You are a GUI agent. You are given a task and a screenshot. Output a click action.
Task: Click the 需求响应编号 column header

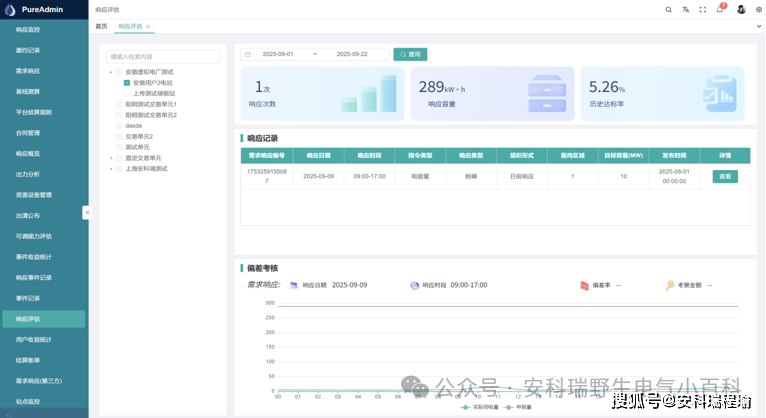click(x=267, y=156)
